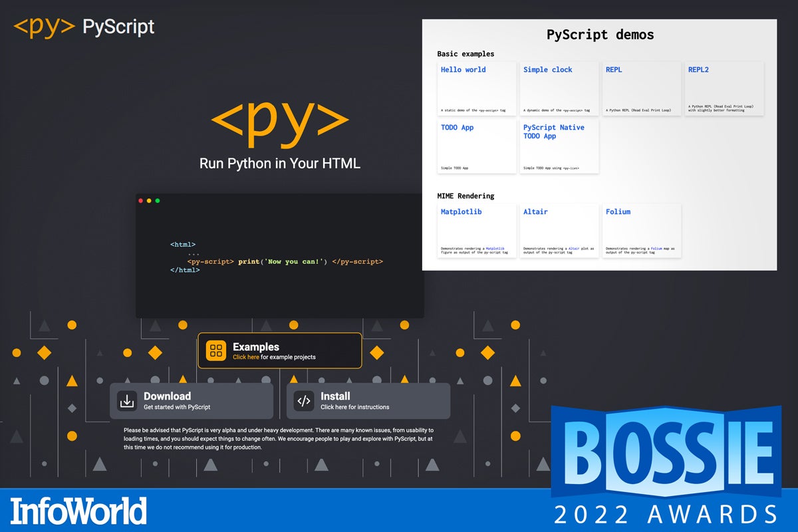The height and width of the screenshot is (532, 798).
Task: Click the green traffic light on the code window
Action: point(157,200)
